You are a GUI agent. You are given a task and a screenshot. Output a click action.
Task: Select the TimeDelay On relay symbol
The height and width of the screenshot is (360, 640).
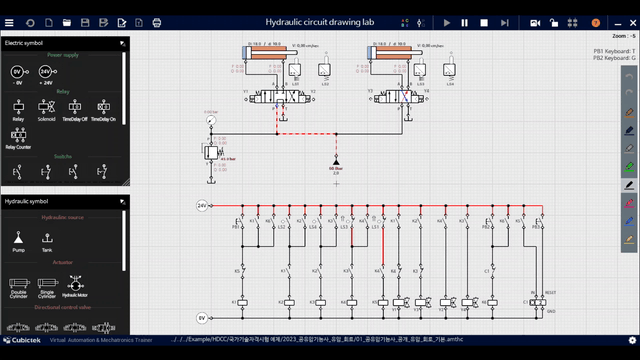click(103, 110)
